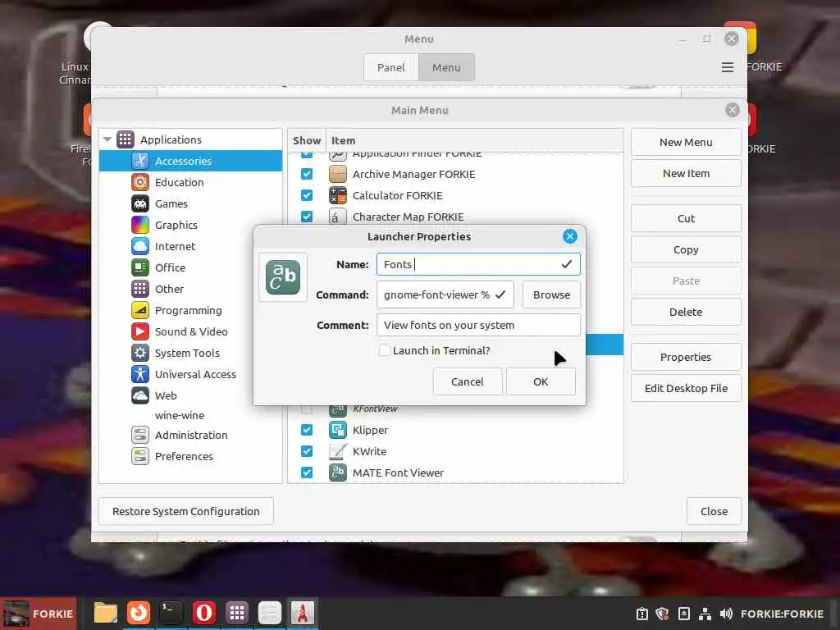This screenshot has width=840, height=630.
Task: Open the file manager from the taskbar
Action: click(105, 613)
